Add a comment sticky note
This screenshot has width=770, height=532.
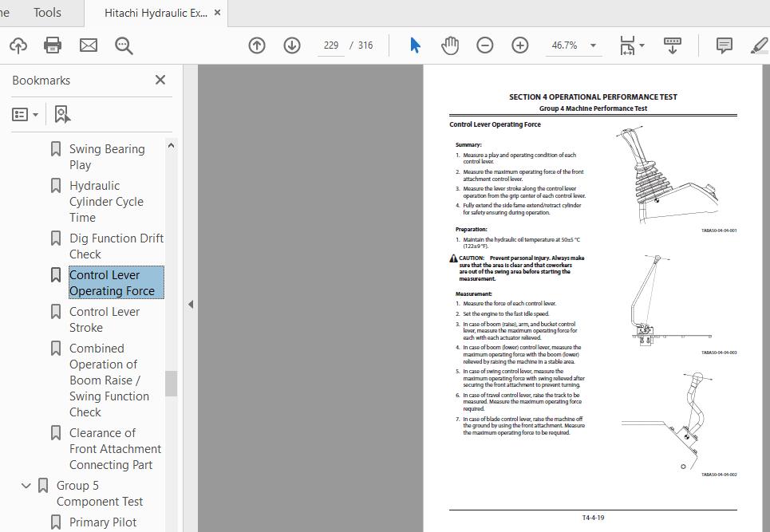click(x=725, y=45)
